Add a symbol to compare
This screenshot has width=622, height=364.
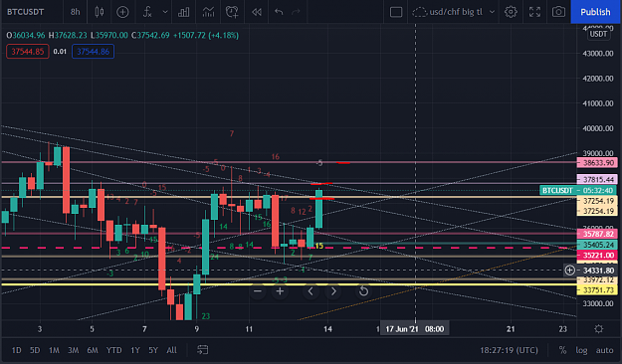pos(122,12)
